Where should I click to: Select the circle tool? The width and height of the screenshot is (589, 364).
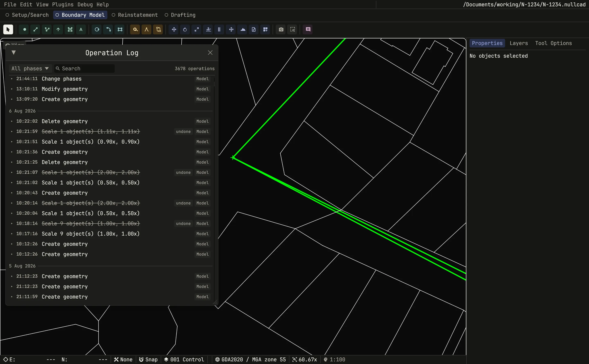(x=97, y=29)
